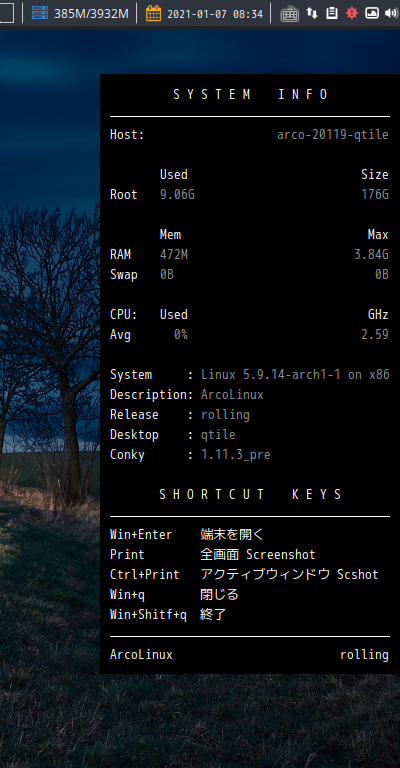Click Linux 5.9.14-arch1-1 system line

click(x=295, y=375)
